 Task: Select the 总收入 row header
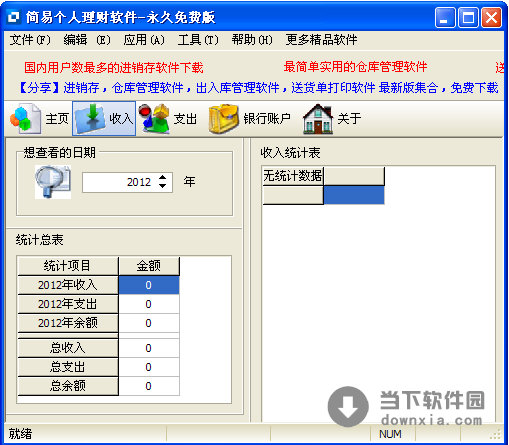(68, 348)
